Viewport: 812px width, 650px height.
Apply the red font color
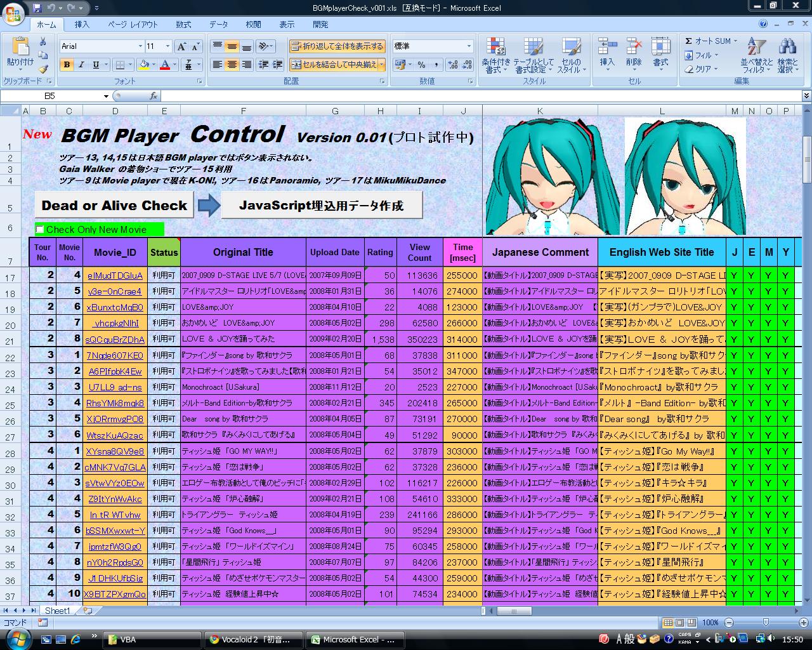pyautogui.click(x=166, y=65)
